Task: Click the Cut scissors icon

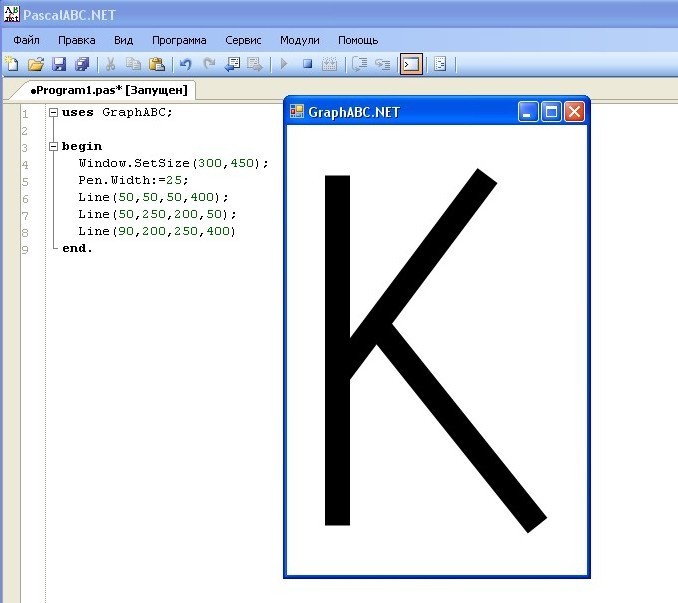Action: point(111,65)
